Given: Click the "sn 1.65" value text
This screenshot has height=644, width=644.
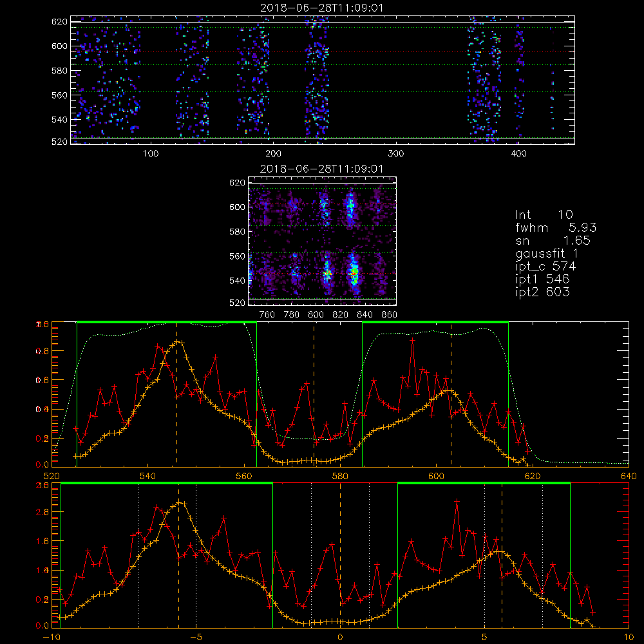Looking at the screenshot, I should click(x=553, y=240).
